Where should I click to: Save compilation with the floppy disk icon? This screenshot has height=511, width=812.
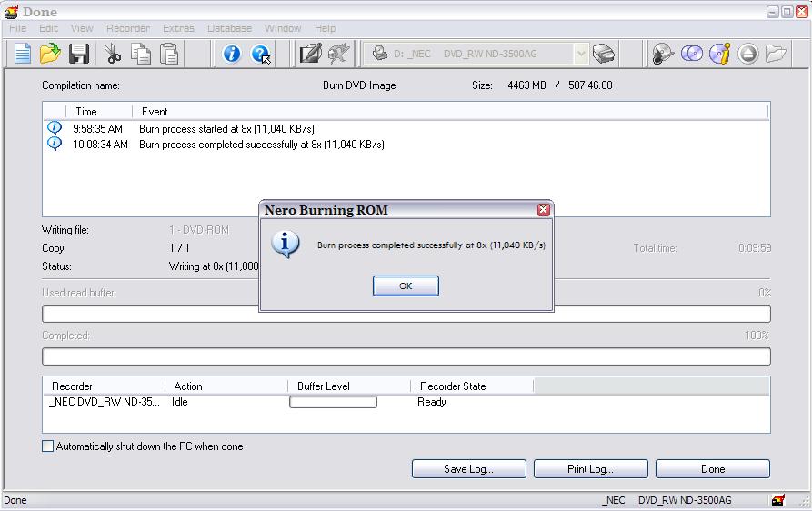[x=79, y=54]
